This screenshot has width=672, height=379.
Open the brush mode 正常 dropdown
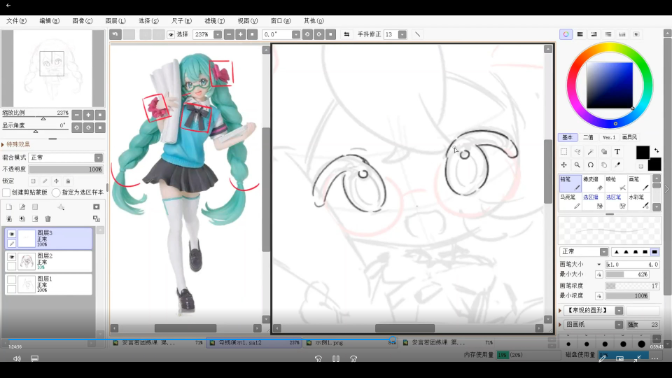tap(604, 252)
